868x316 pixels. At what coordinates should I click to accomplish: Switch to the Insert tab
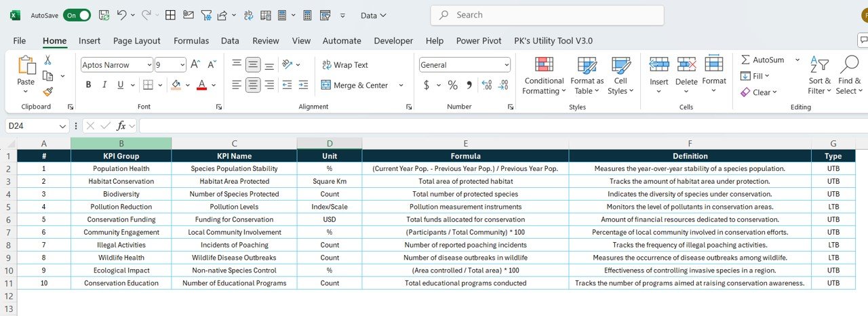coord(90,41)
